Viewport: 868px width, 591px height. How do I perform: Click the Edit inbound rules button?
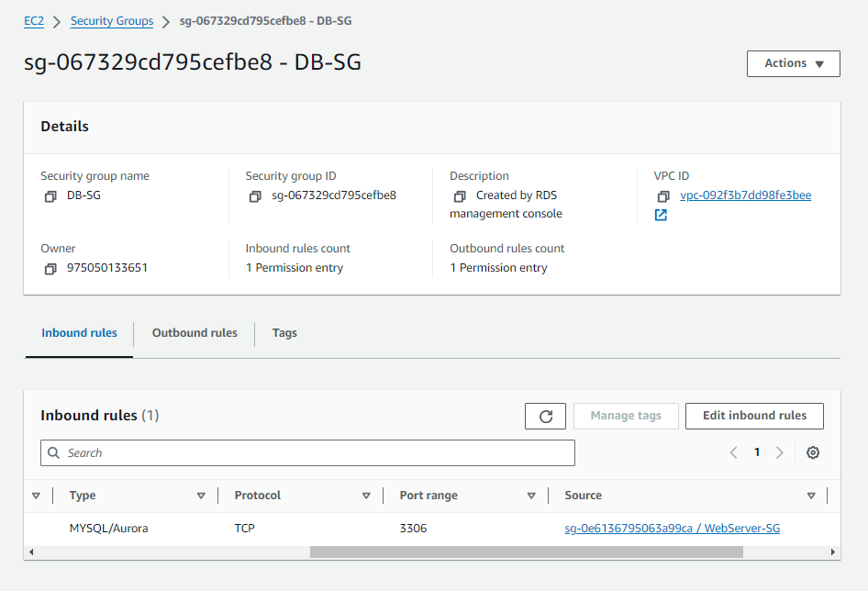(x=754, y=416)
